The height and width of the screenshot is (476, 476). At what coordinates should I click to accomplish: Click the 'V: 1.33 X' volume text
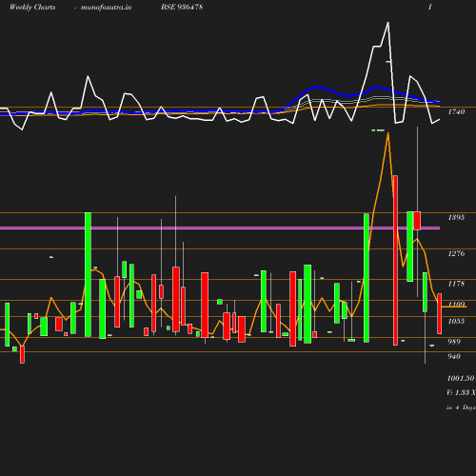pos(461,392)
